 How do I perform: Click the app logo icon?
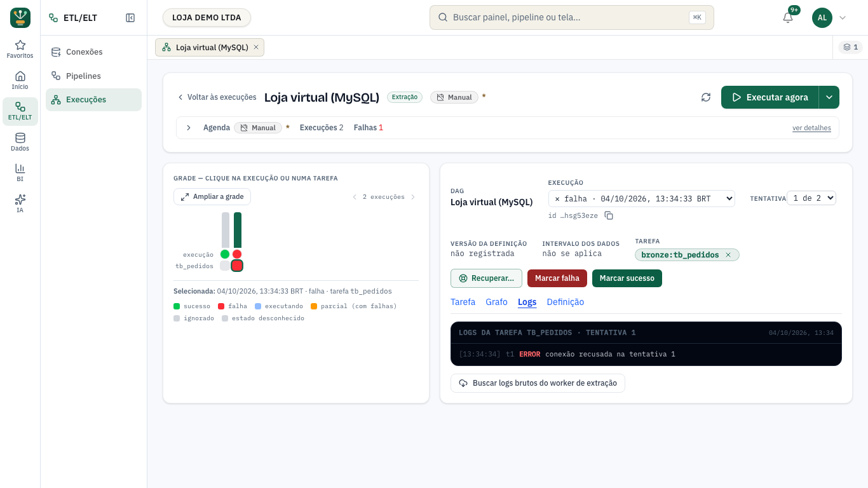(20, 18)
